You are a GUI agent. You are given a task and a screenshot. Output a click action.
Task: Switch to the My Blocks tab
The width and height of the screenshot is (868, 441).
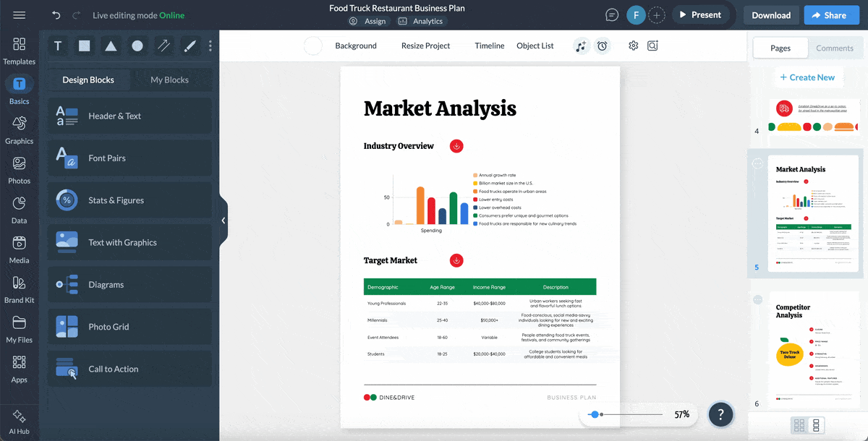[x=171, y=80]
